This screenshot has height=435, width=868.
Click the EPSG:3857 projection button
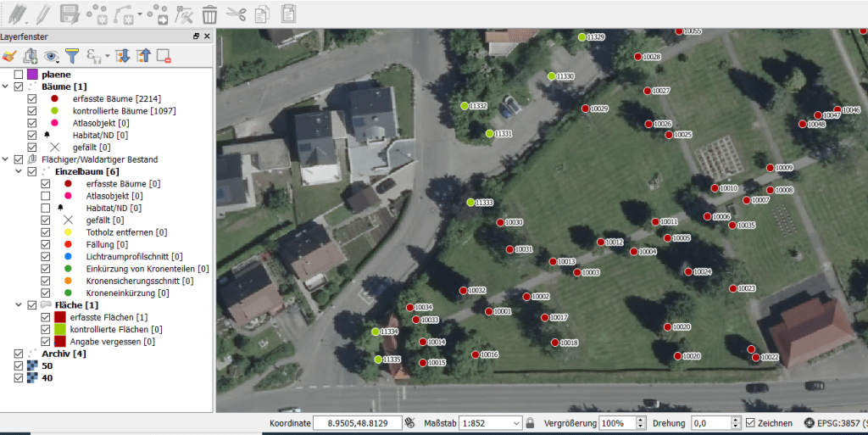(x=837, y=423)
